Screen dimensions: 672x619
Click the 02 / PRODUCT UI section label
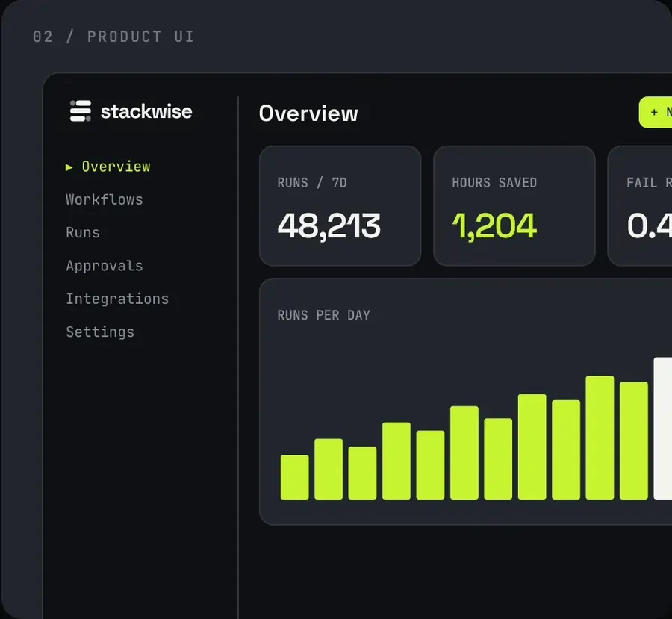(x=113, y=37)
